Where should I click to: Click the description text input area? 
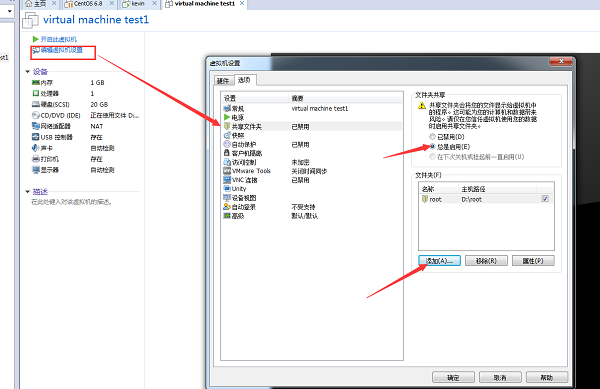pyautogui.click(x=72, y=202)
